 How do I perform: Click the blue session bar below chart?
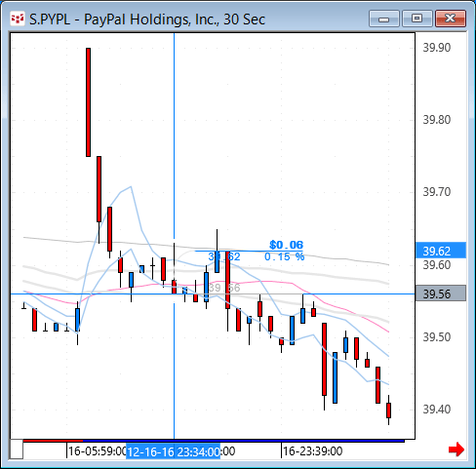(244, 441)
